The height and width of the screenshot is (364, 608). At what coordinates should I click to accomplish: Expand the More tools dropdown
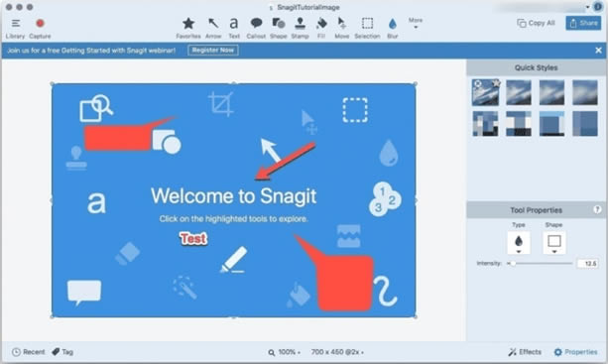(x=416, y=23)
